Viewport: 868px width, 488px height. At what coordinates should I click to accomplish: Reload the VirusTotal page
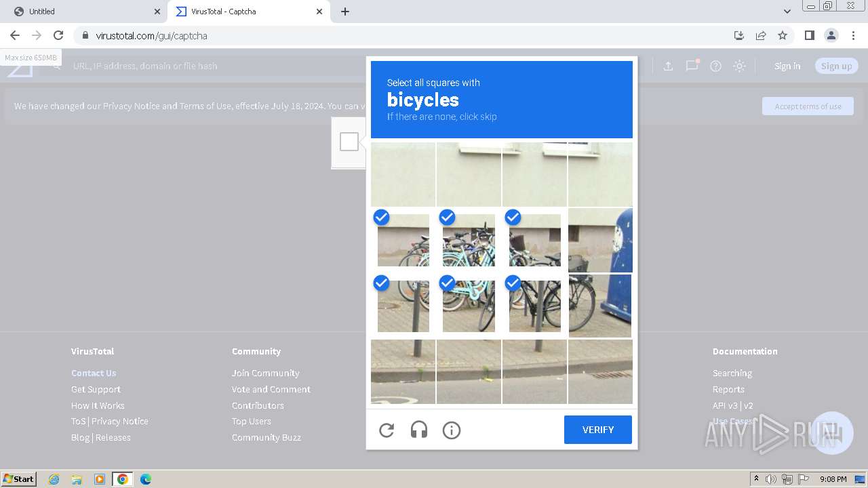(x=58, y=35)
